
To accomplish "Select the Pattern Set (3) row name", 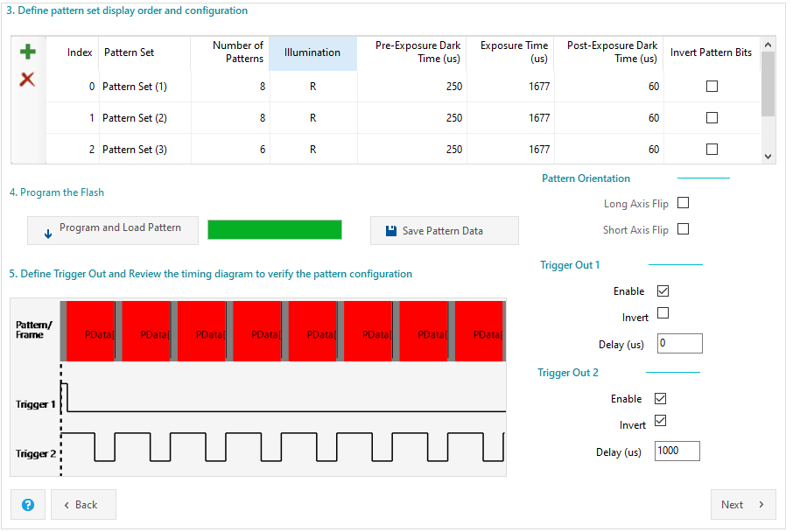I will [135, 149].
